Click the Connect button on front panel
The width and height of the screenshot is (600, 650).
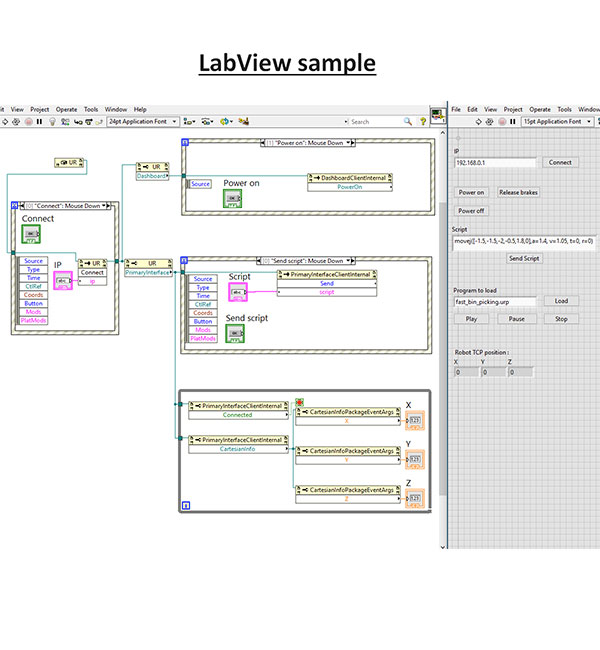pos(560,162)
